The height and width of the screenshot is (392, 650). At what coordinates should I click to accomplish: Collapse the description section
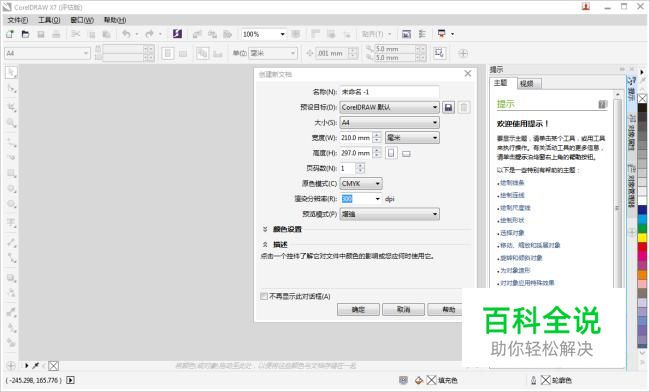pyautogui.click(x=265, y=244)
